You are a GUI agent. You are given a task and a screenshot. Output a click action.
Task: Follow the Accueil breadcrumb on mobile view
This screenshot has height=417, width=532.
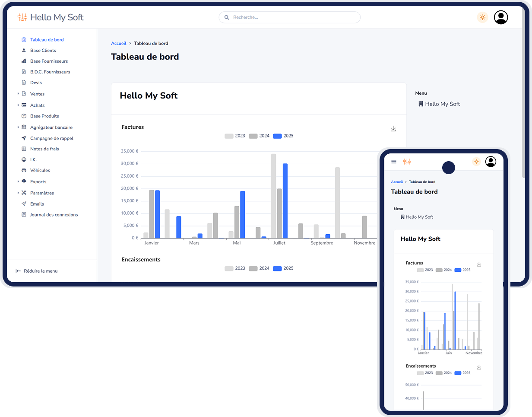[397, 182]
